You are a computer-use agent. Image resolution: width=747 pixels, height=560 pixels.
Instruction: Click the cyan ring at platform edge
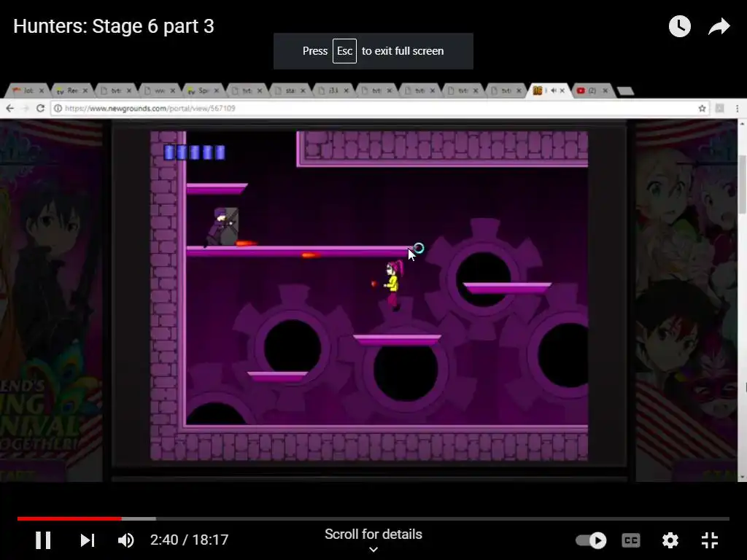point(419,248)
